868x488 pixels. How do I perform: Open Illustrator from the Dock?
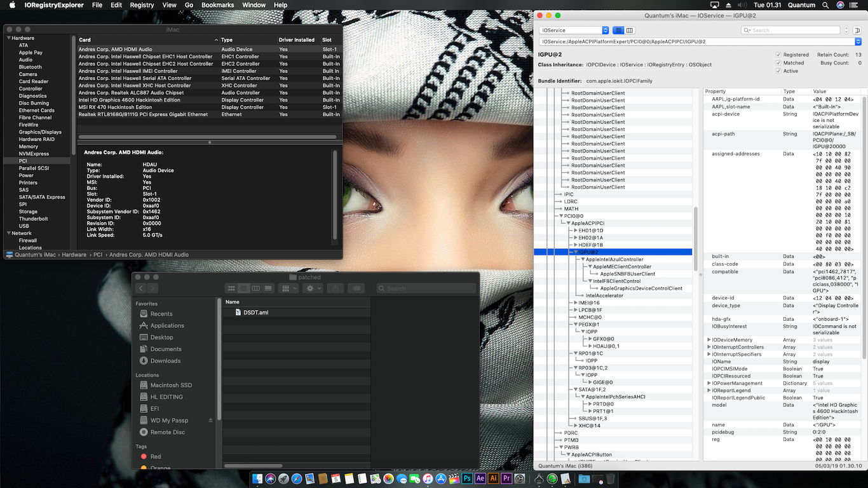pos(494,478)
